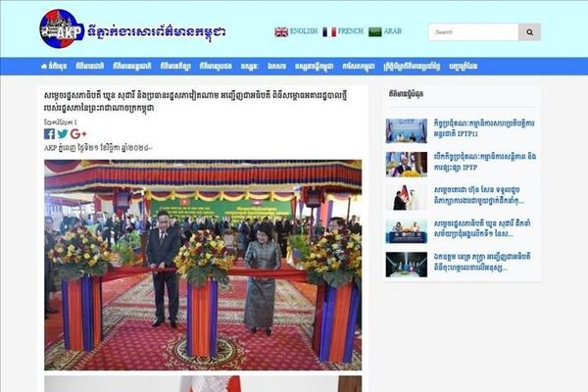Click the UK flag icon
This screenshot has width=588, height=392.
click(281, 32)
